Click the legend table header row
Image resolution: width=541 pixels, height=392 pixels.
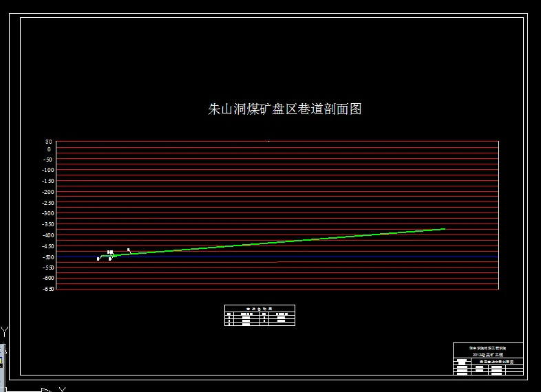259,309
